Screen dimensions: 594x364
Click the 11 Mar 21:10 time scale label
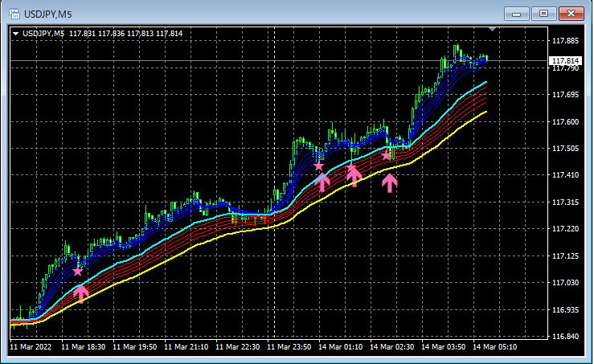[186, 346]
